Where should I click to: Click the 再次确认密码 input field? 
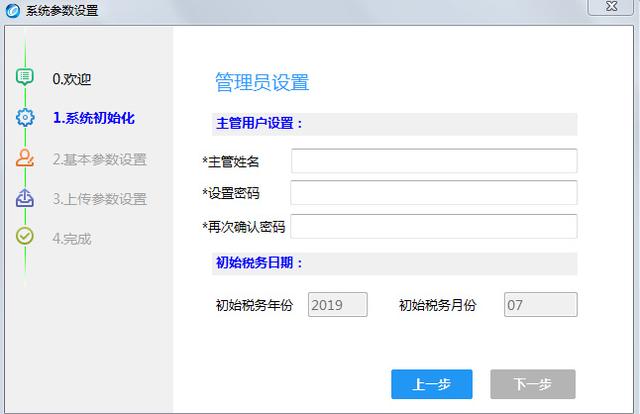point(434,226)
